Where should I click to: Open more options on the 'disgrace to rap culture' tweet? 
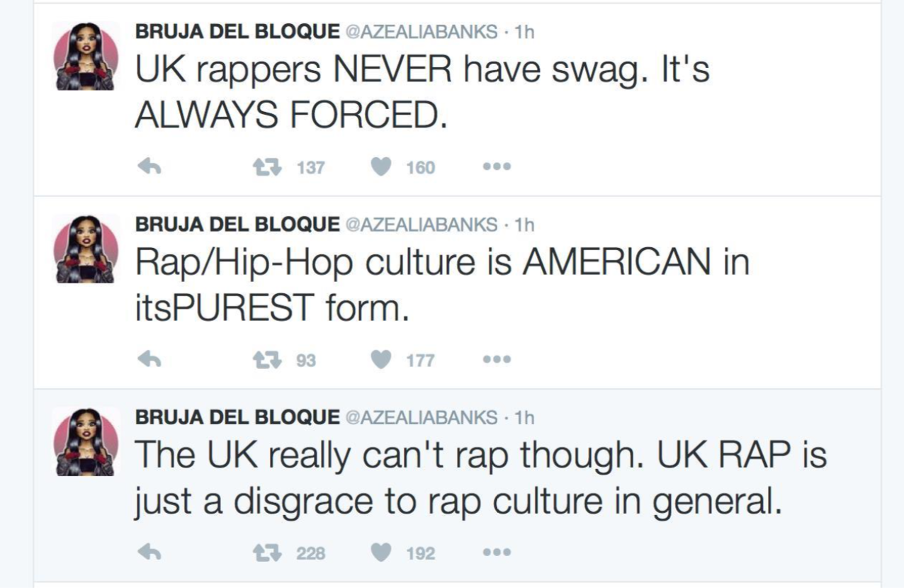coord(496,553)
